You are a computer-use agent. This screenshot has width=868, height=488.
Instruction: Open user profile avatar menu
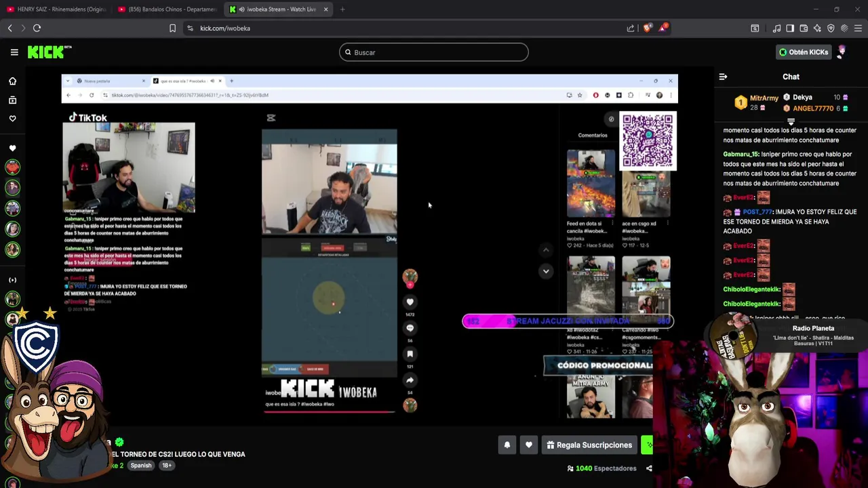pos(842,52)
